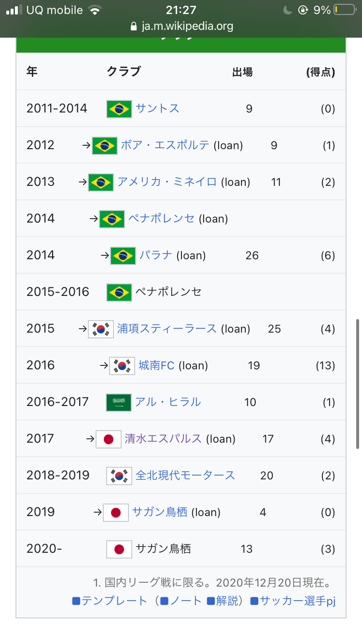Open the 浦項スティーラース link
The width and height of the screenshot is (362, 644).
[x=167, y=328]
